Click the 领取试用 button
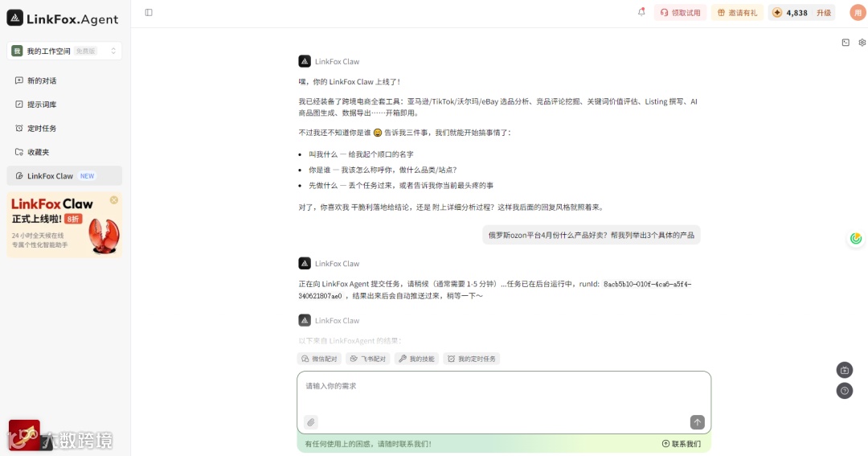Viewport: 868px width, 456px height. tap(680, 12)
